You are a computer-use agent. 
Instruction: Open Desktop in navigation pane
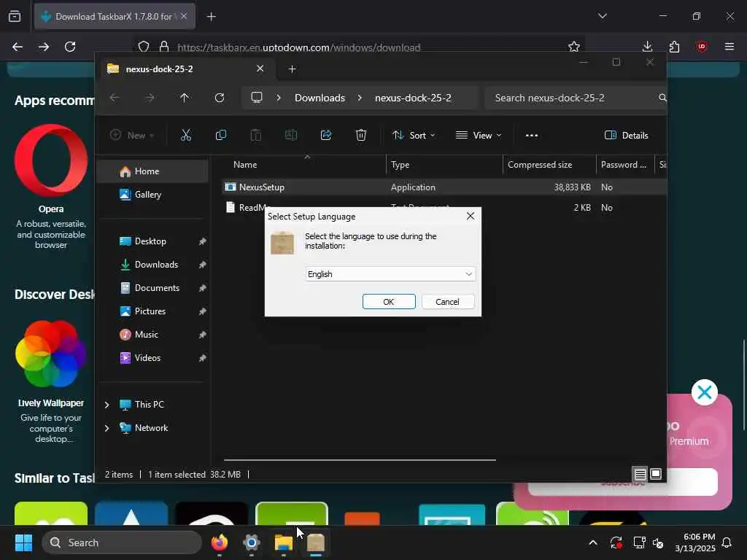152,241
